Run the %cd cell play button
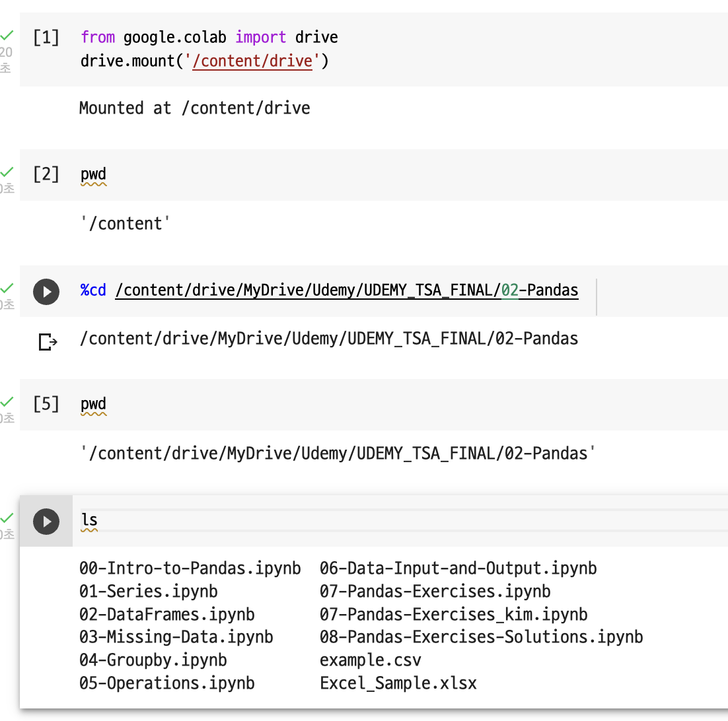Viewport: 728px width, 721px height. click(x=46, y=292)
